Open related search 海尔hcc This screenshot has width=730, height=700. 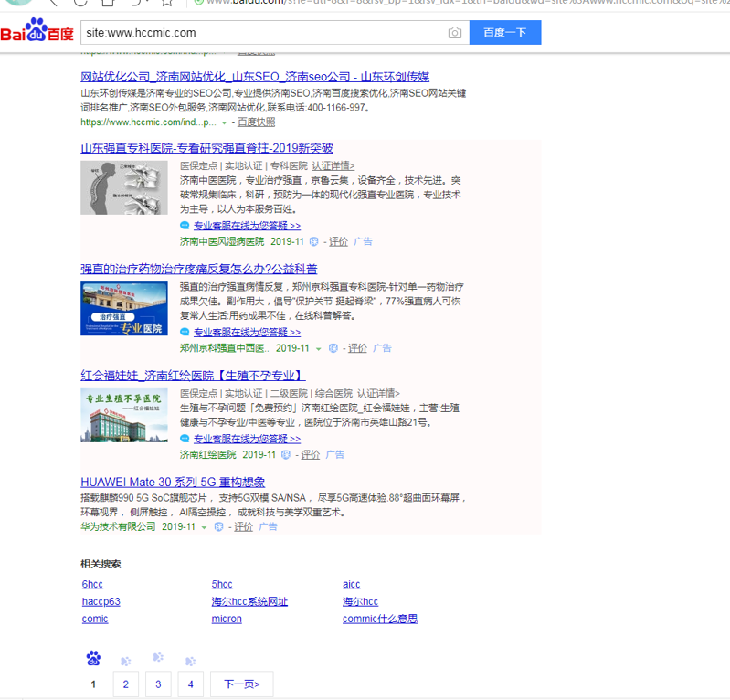pyautogui.click(x=360, y=601)
